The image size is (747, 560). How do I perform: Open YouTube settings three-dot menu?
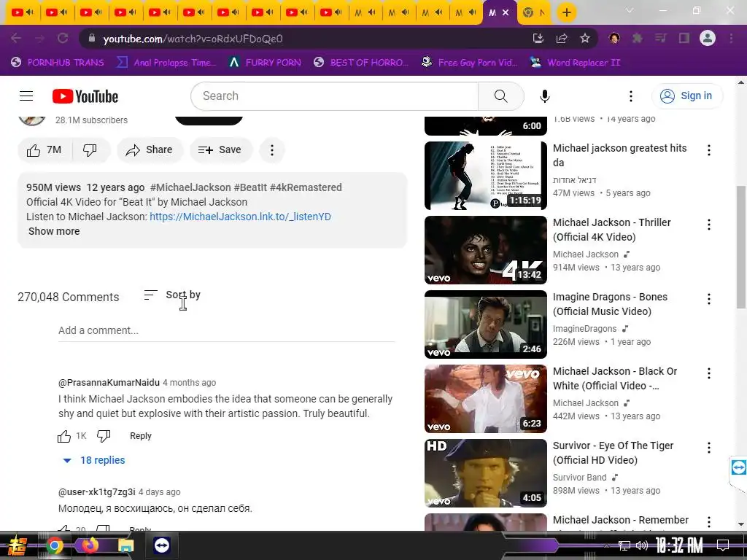coord(631,96)
